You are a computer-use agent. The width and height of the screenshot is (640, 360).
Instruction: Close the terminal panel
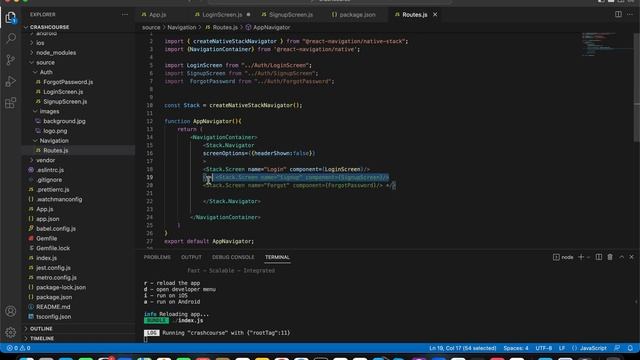coord(631,257)
